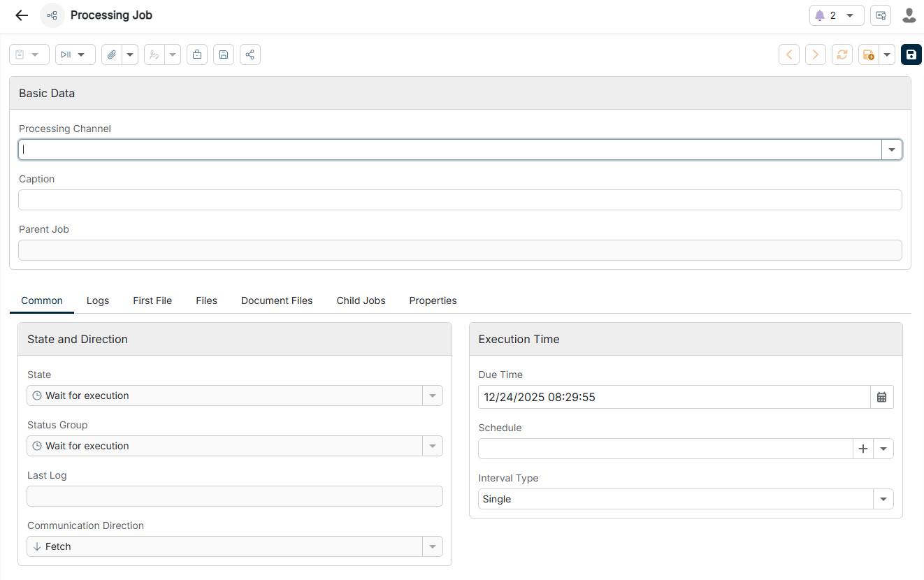Screen dimensions: 924x580
Task: Open the State dropdown arrow
Action: (433, 396)
